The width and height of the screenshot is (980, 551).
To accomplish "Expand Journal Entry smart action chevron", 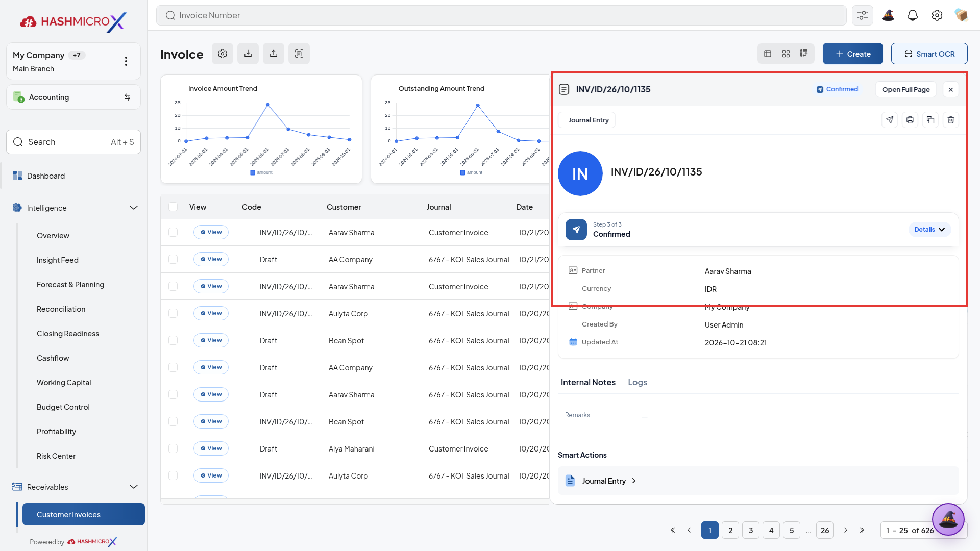I will click(634, 481).
